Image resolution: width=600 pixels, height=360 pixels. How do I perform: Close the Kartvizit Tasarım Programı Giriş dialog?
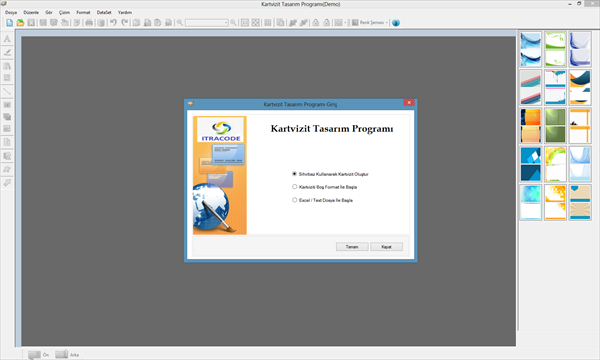pyautogui.click(x=409, y=103)
